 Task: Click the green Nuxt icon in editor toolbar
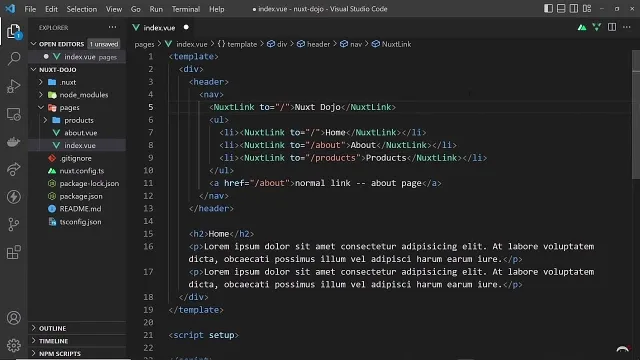tap(582, 27)
